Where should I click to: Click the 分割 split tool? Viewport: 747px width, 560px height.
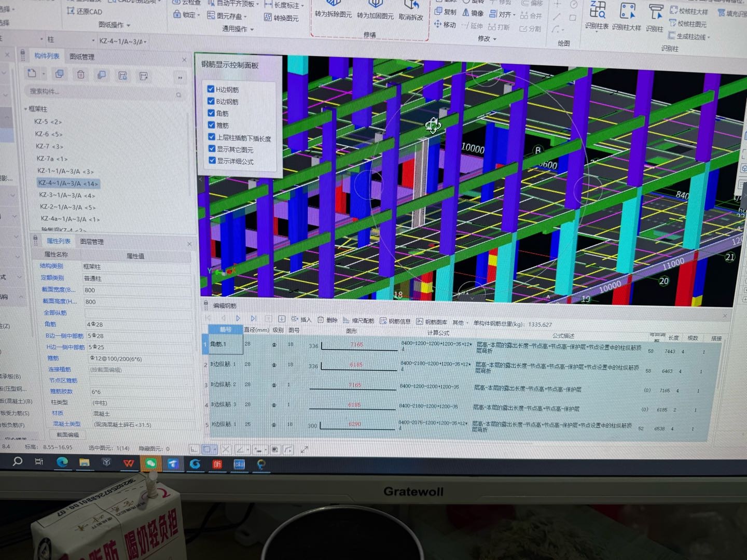pyautogui.click(x=530, y=29)
